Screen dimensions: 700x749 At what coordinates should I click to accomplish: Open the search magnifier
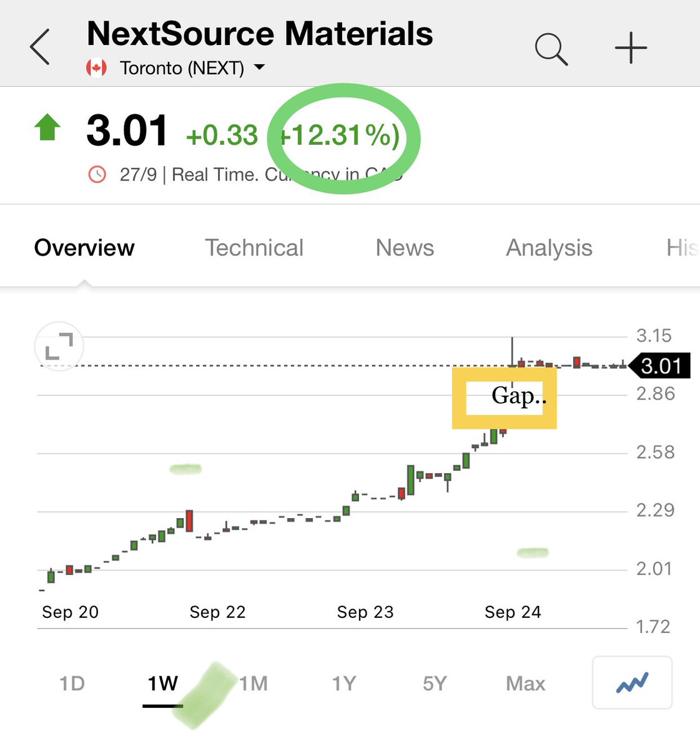point(550,47)
